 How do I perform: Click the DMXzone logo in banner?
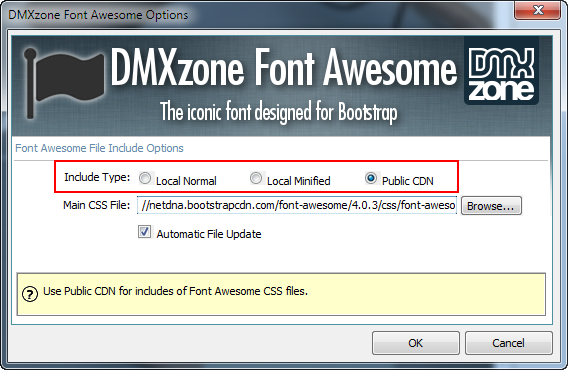coord(501,71)
